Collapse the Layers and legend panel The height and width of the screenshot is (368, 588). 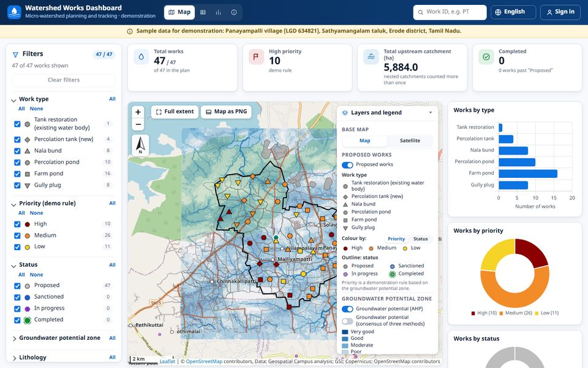pos(431,113)
